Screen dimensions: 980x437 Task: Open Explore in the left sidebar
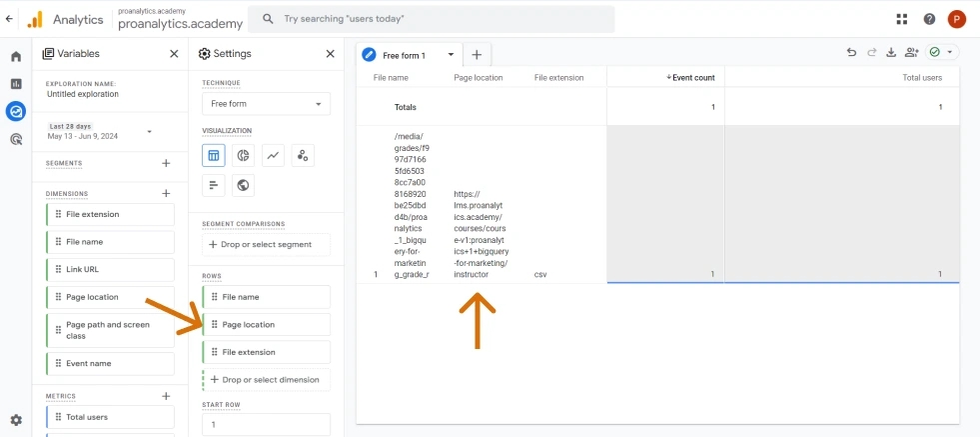pyautogui.click(x=16, y=111)
